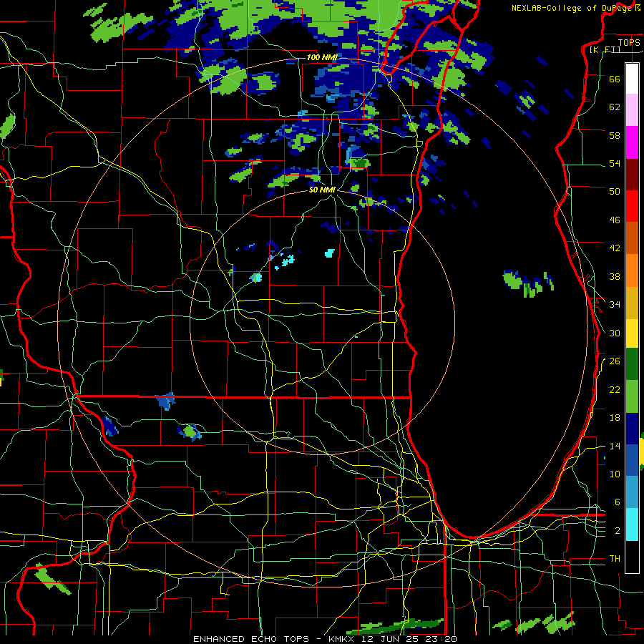This screenshot has height=644, width=644.
Task: Click the 34 value on the legend
Action: coord(615,305)
